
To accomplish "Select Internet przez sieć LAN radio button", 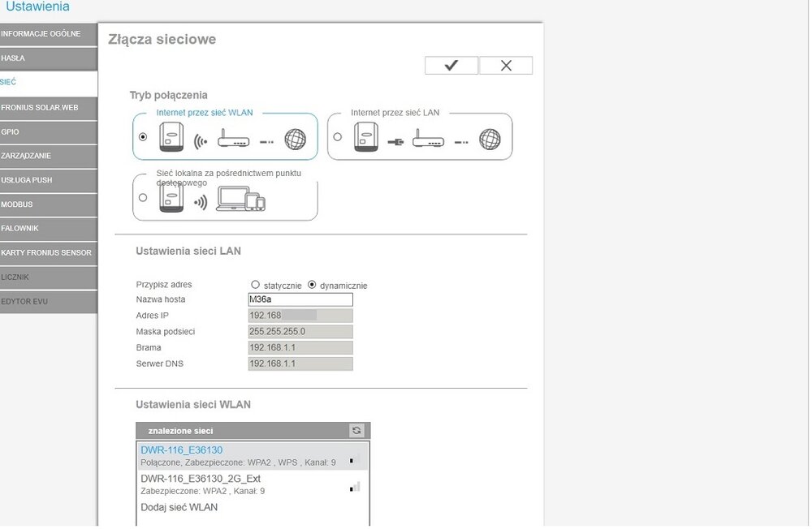I will click(x=338, y=137).
